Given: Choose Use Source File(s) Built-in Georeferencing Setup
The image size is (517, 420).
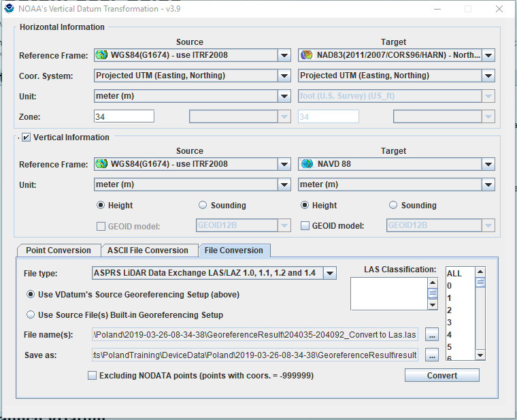Looking at the screenshot, I should click(31, 314).
